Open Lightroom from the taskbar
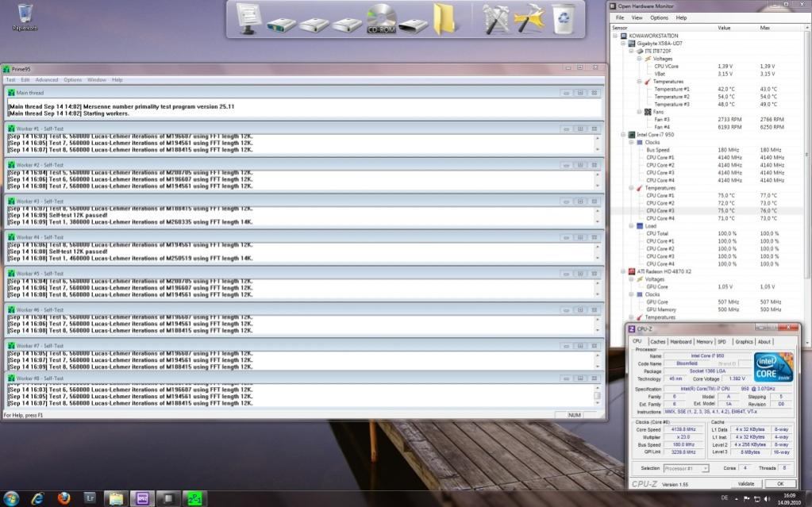This screenshot has width=812, height=507. point(90,498)
